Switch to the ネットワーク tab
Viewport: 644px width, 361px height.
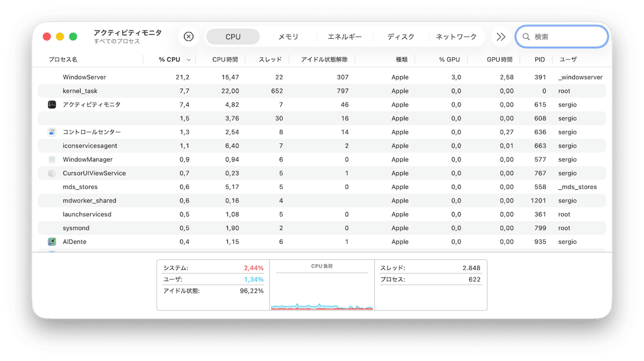click(x=456, y=37)
